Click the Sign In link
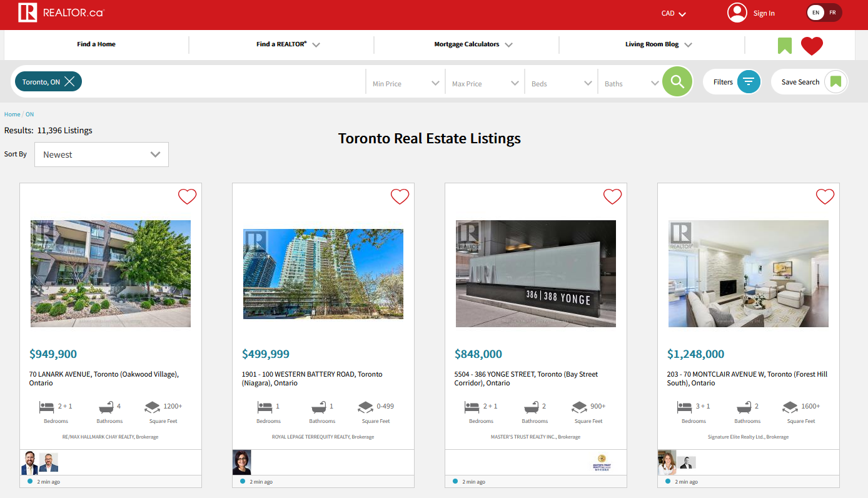Image resolution: width=868 pixels, height=498 pixels. click(x=764, y=13)
